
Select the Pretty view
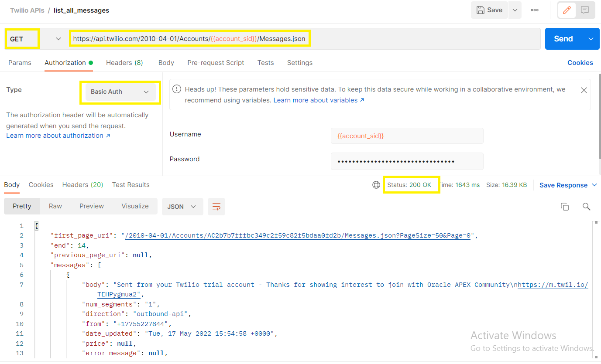point(22,206)
